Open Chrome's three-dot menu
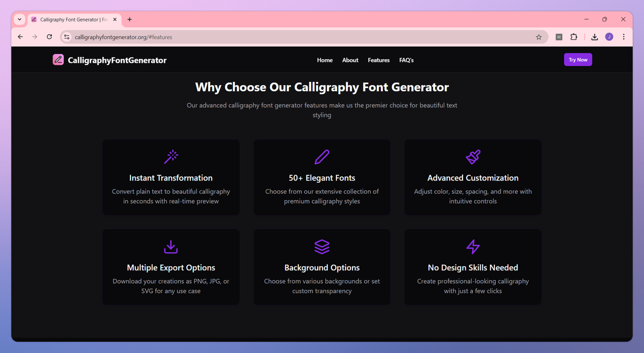Screen dimensions: 644x353 pyautogui.click(x=624, y=37)
